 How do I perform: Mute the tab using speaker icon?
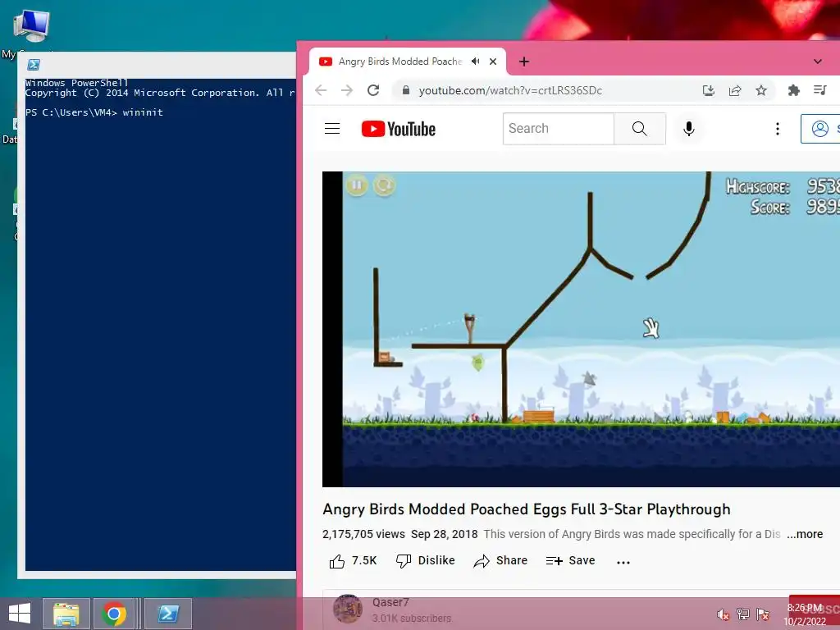[475, 62]
